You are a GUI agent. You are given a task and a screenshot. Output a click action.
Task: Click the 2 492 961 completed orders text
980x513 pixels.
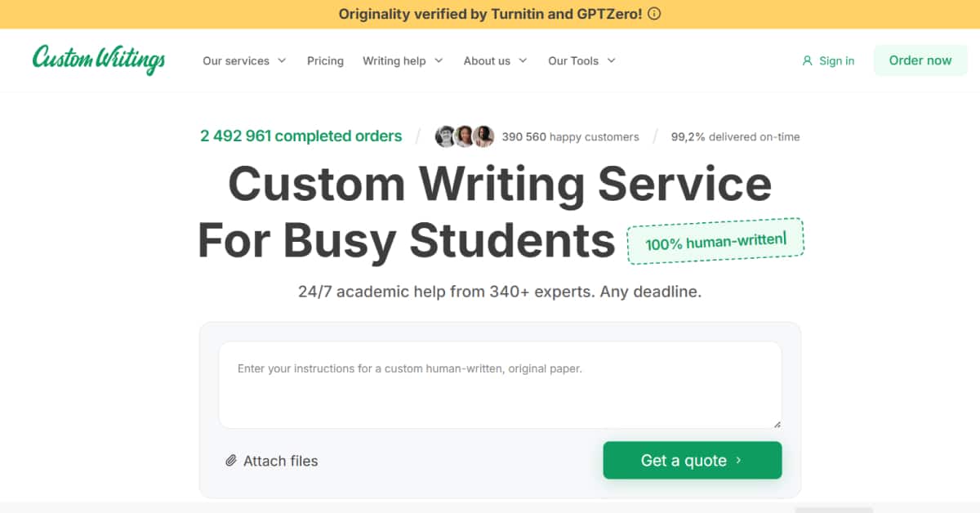(301, 136)
